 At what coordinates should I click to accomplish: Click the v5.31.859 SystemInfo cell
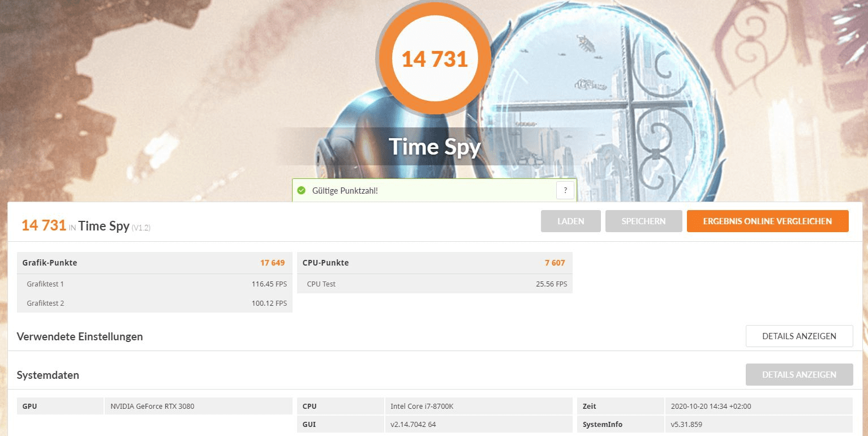coord(759,424)
